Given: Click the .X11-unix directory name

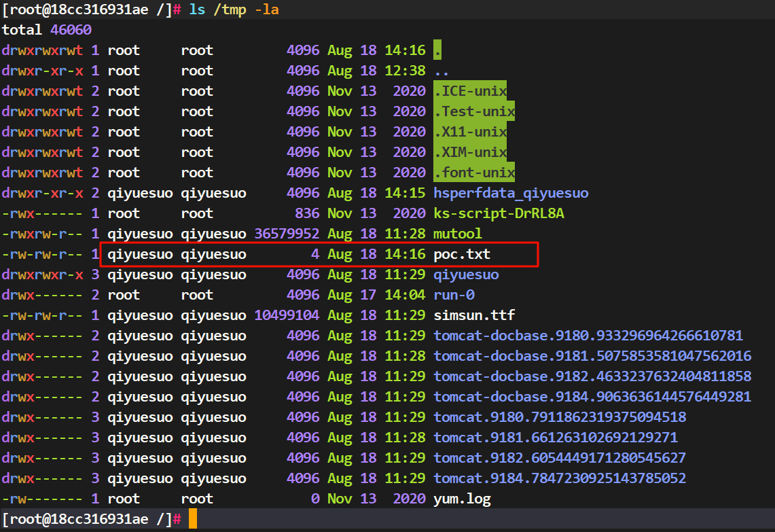Looking at the screenshot, I should pos(470,132).
